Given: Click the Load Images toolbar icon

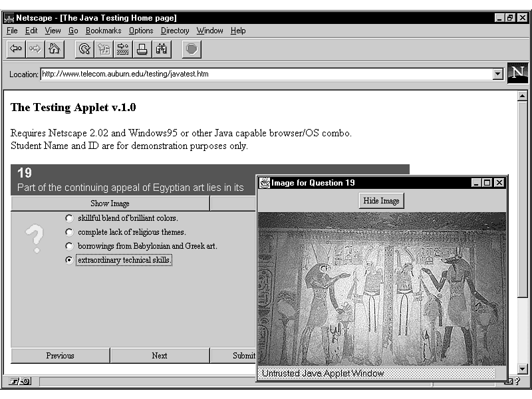Looking at the screenshot, I should point(104,49).
